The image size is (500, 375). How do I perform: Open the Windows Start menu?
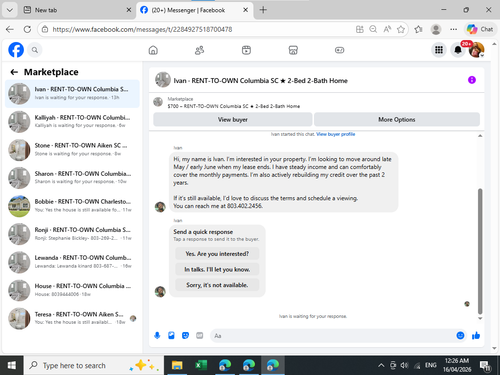pyautogui.click(x=12, y=366)
